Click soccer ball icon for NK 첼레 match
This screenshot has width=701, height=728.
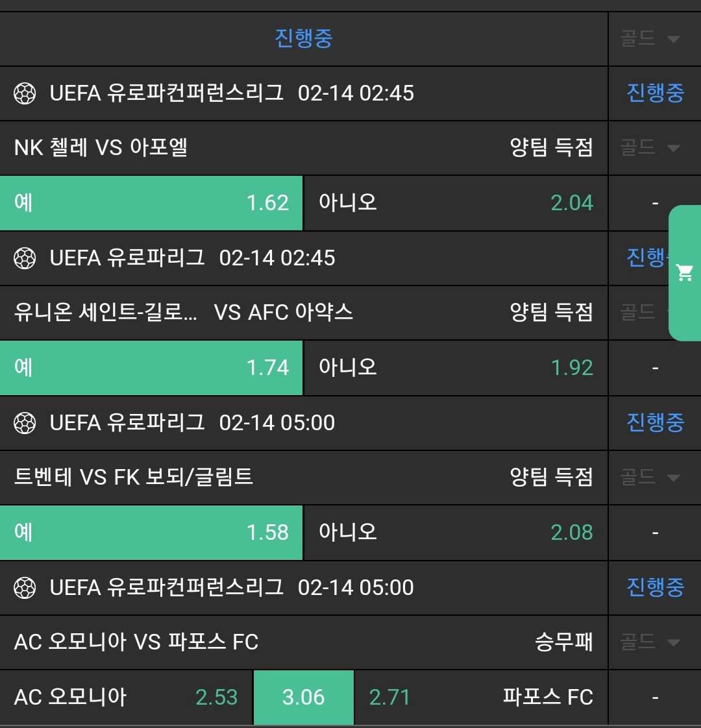click(25, 93)
